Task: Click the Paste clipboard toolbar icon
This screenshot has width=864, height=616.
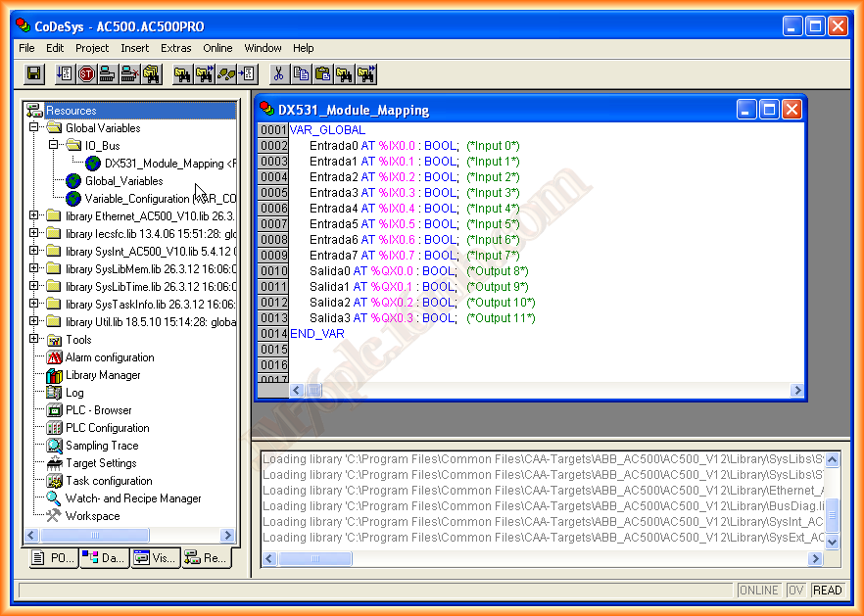Action: [x=322, y=73]
